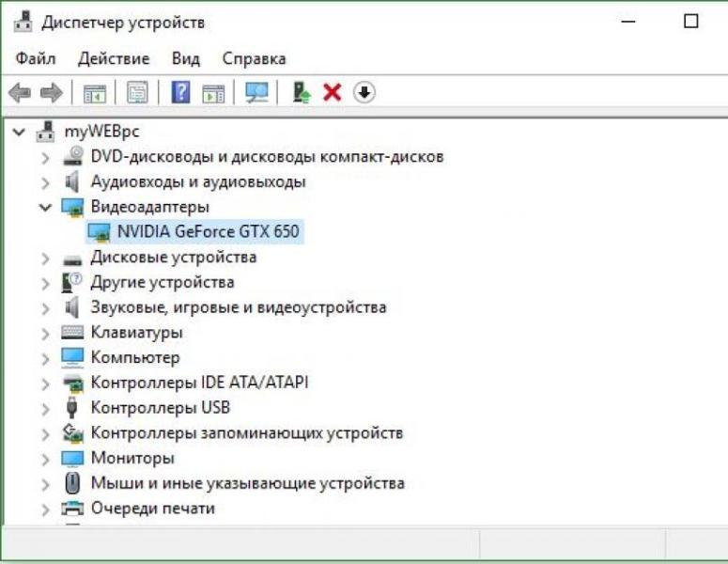Select the Видеоадаптеры label
This screenshot has height=564, width=728.
coord(150,207)
